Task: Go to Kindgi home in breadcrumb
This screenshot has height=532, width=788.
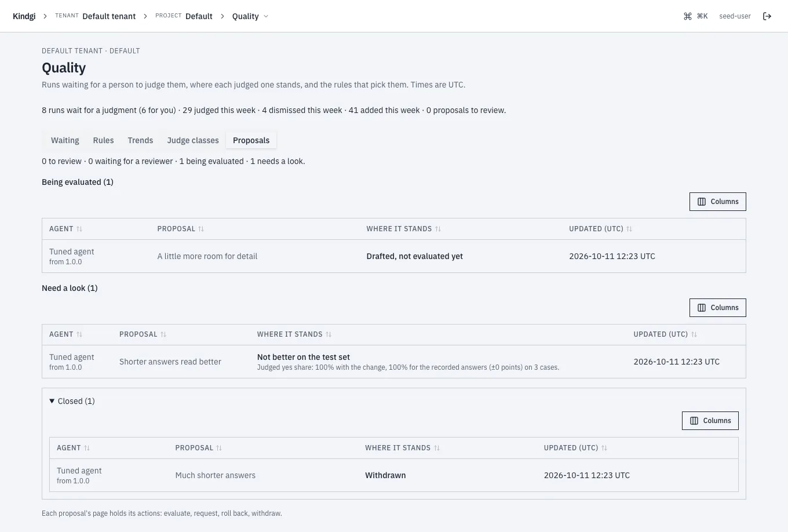Action: tap(24, 16)
